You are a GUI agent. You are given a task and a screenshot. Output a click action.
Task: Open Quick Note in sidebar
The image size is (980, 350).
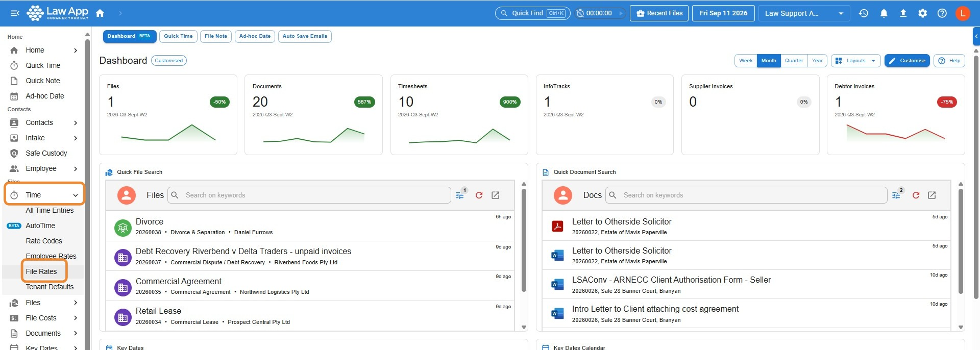[43, 81]
